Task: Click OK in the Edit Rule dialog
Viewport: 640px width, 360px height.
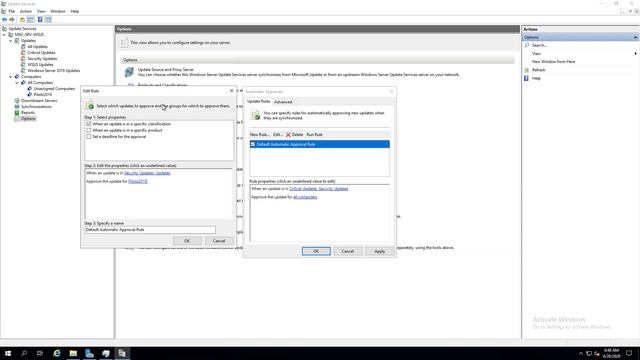Action: tap(187, 241)
